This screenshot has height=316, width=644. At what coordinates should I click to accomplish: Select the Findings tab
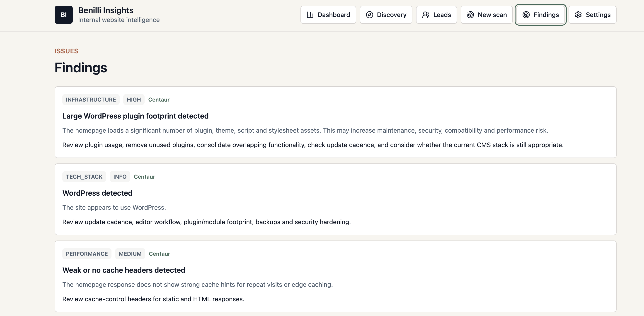coord(540,15)
